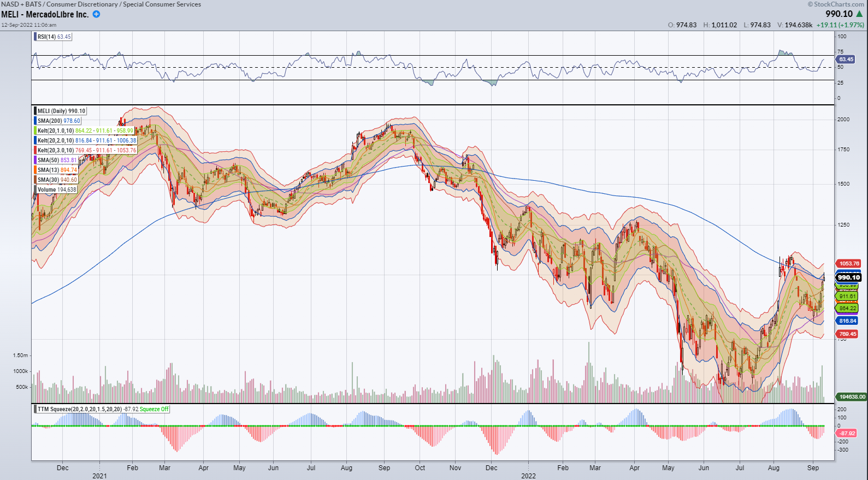Select the TTM Squeeze indicator legend label
The image size is (868, 480).
(102, 409)
